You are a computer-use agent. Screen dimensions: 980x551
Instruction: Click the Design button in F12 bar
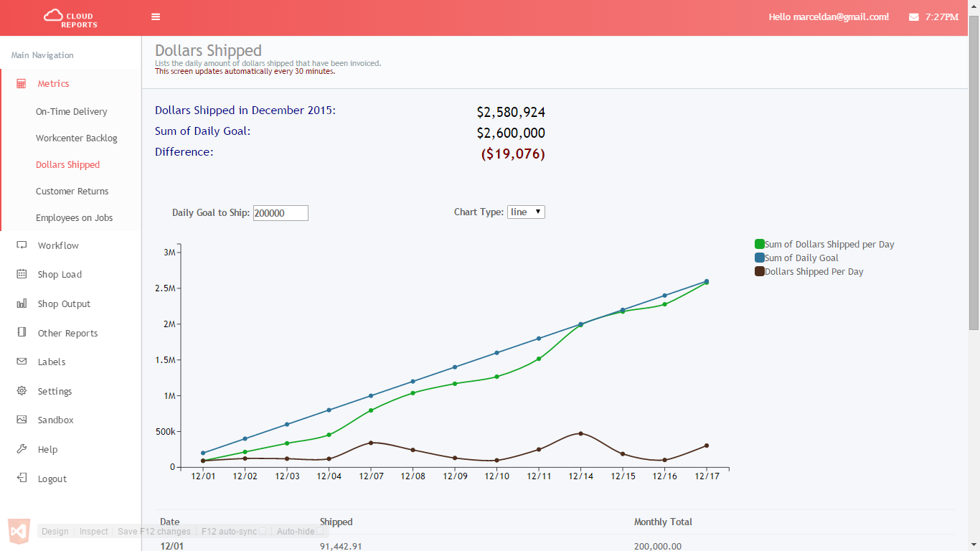click(55, 532)
